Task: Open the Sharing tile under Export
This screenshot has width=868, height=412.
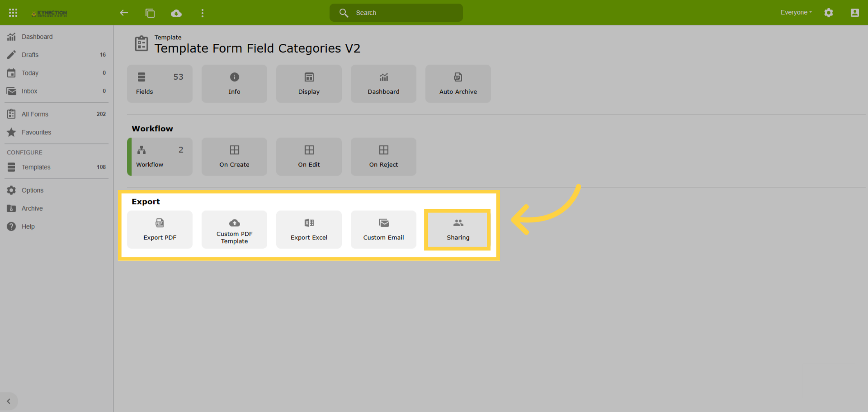Action: [458, 230]
